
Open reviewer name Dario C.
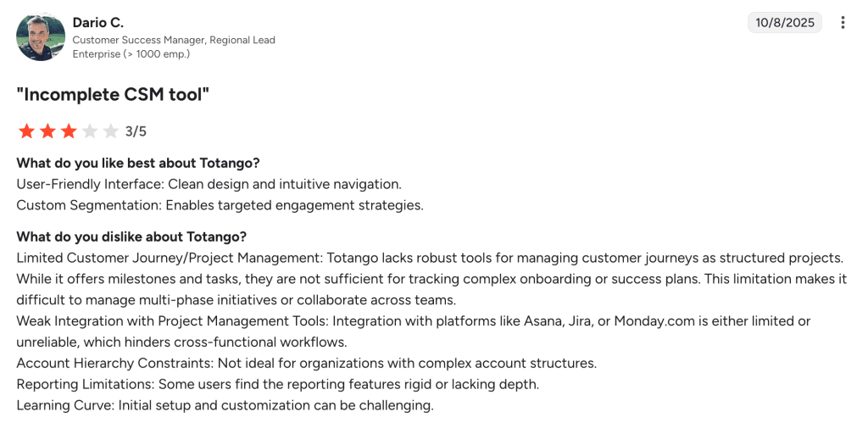click(x=98, y=23)
